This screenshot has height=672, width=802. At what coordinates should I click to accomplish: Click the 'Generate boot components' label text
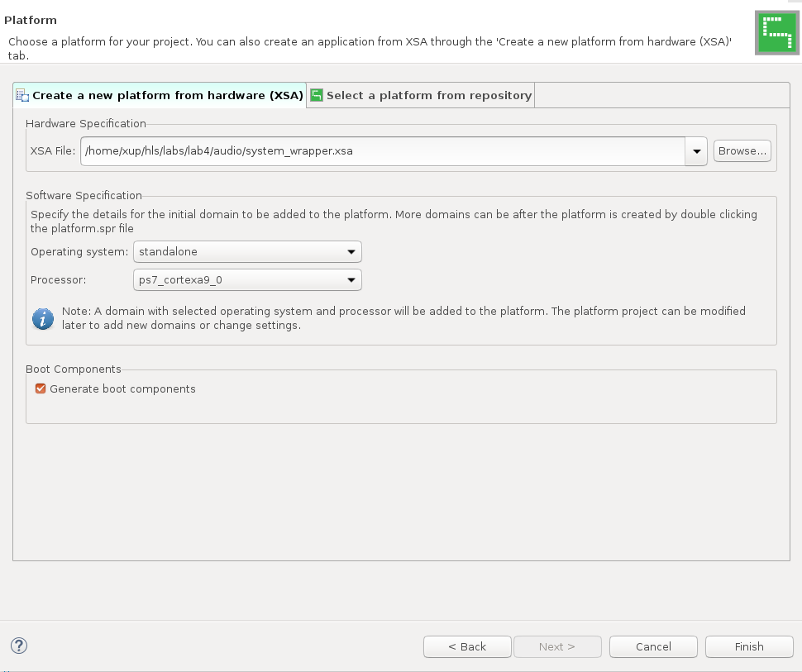point(122,388)
